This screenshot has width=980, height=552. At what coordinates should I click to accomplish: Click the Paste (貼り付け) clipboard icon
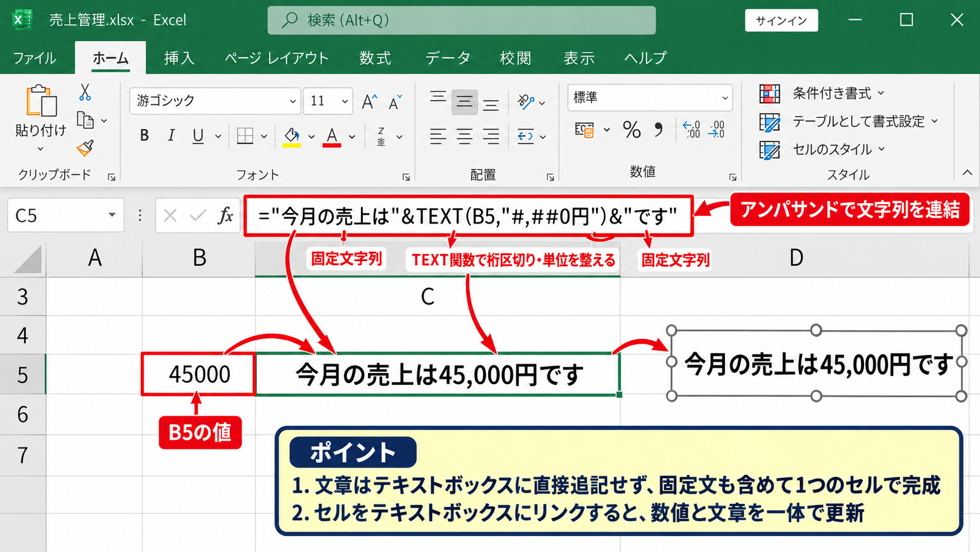[41, 101]
